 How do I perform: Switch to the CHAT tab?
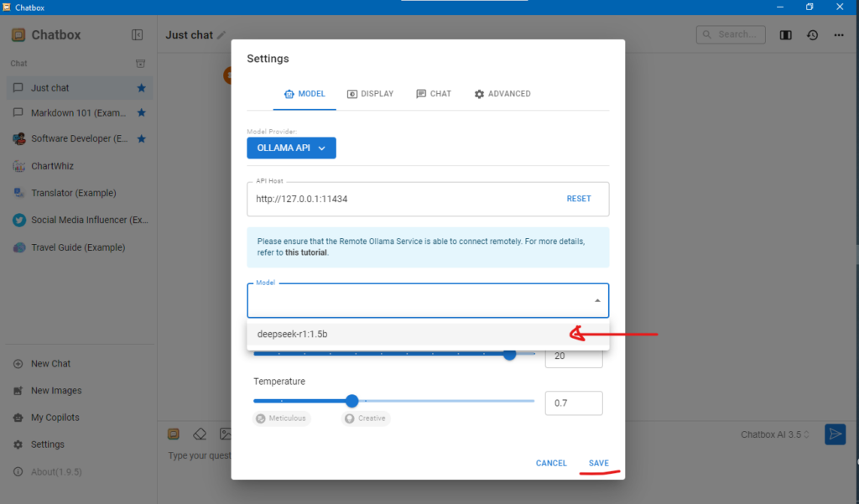434,94
